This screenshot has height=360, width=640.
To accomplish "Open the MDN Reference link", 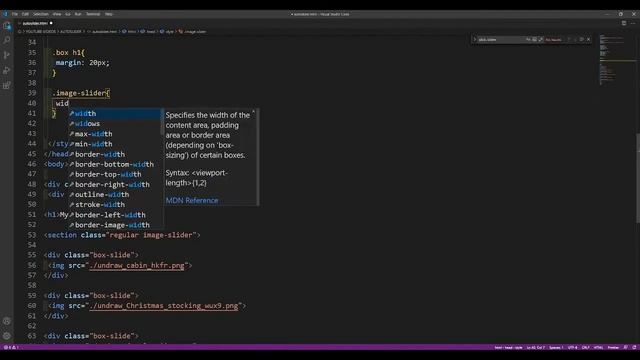I will pyautogui.click(x=192, y=200).
